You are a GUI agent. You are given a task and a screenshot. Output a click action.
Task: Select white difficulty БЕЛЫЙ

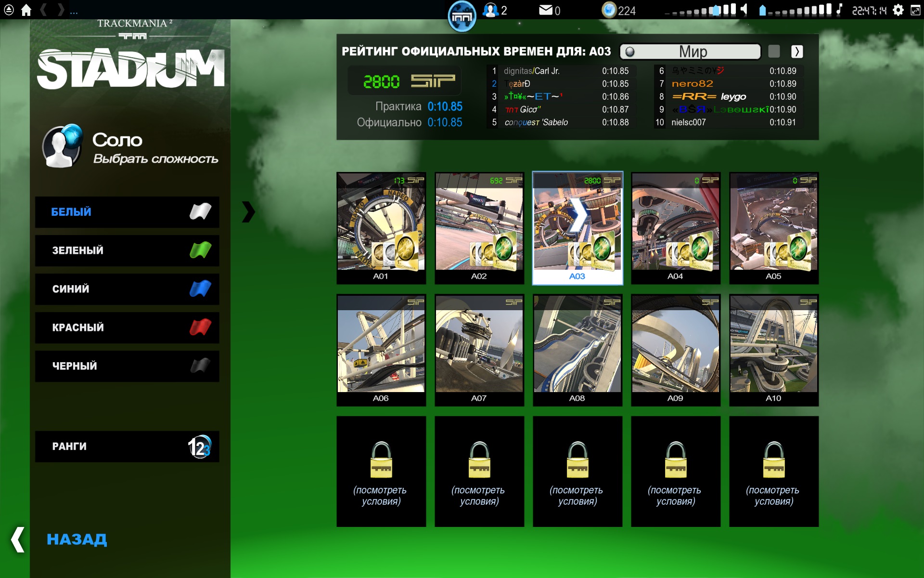coord(127,212)
